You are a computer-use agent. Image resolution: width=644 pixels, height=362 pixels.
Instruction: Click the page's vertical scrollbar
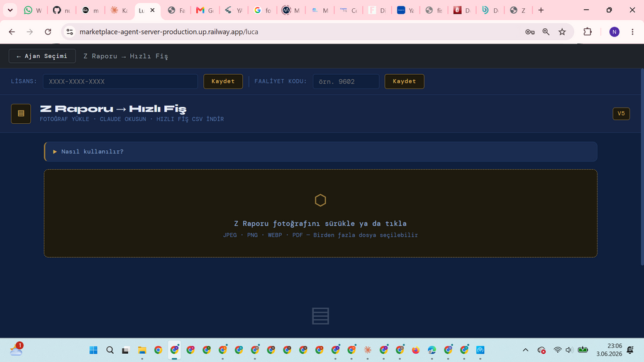tap(642, 166)
